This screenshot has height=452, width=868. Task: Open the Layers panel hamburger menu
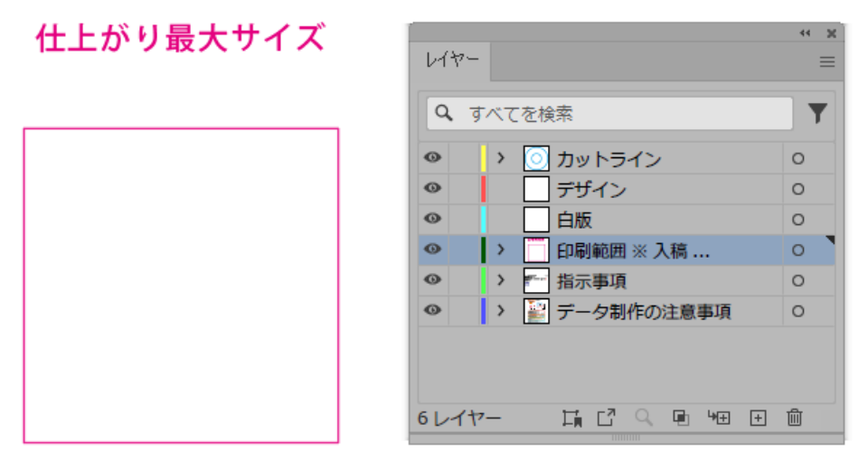pos(827,61)
